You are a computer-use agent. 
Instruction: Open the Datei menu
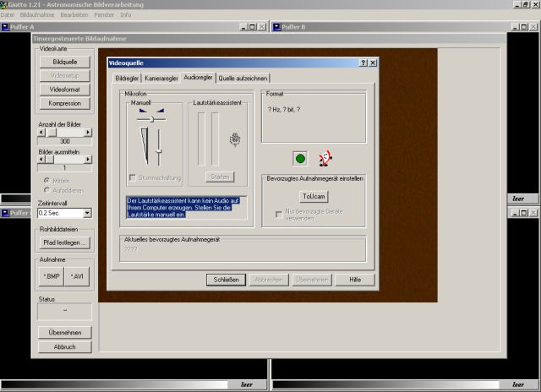click(x=8, y=15)
